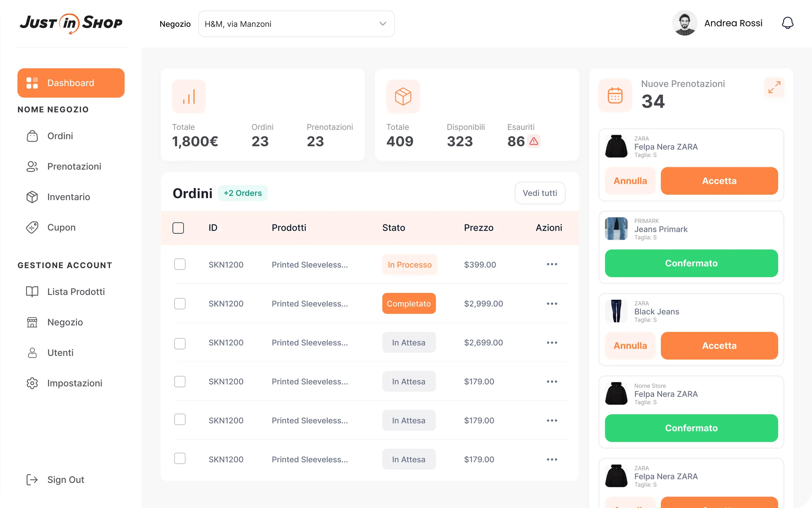The image size is (812, 508).
Task: Open Utenti person sidebar icon
Action: tap(32, 353)
